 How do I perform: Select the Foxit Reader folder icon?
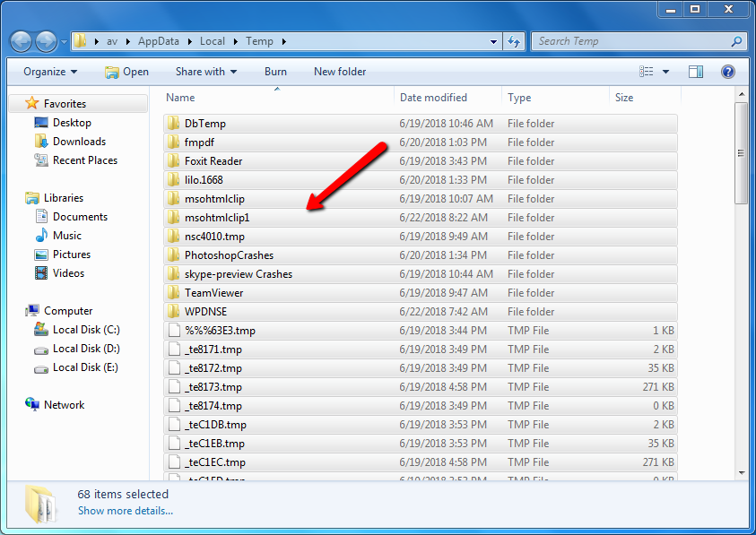click(x=174, y=161)
